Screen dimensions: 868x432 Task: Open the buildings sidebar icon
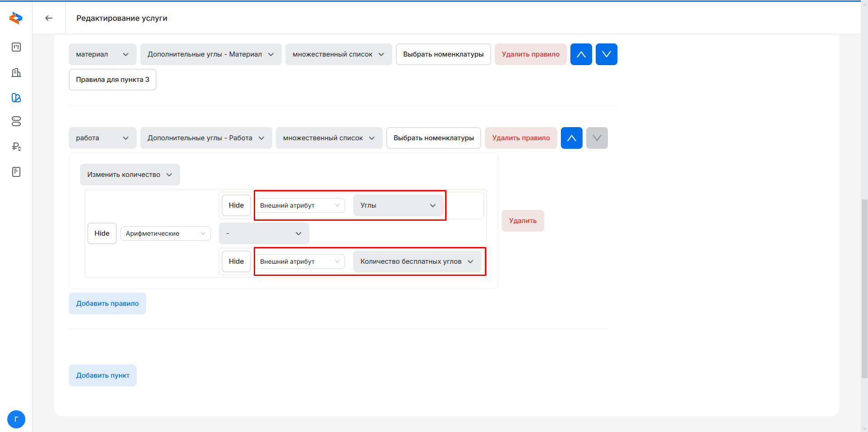pos(16,72)
